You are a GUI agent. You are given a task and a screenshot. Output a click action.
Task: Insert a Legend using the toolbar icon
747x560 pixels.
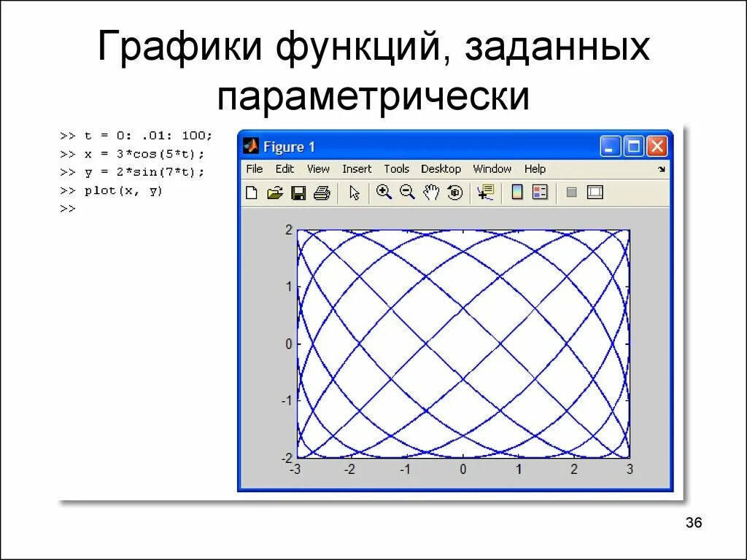coord(540,192)
